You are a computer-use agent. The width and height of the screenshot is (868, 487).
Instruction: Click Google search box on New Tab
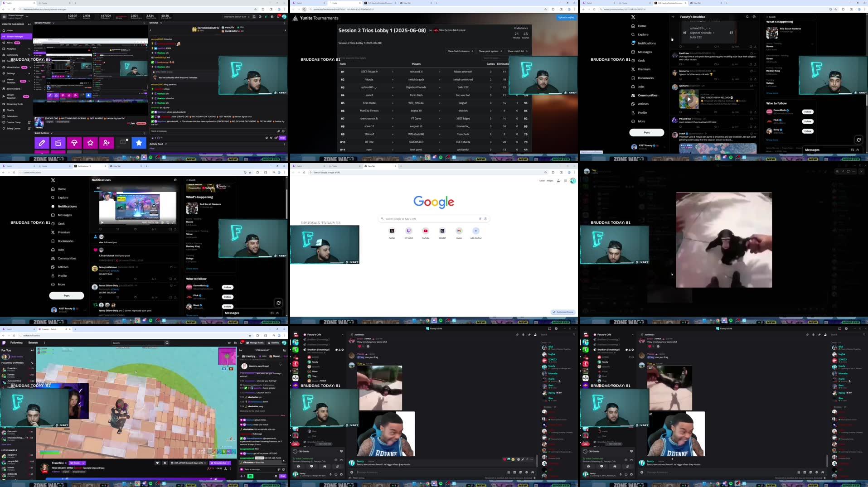tap(434, 219)
